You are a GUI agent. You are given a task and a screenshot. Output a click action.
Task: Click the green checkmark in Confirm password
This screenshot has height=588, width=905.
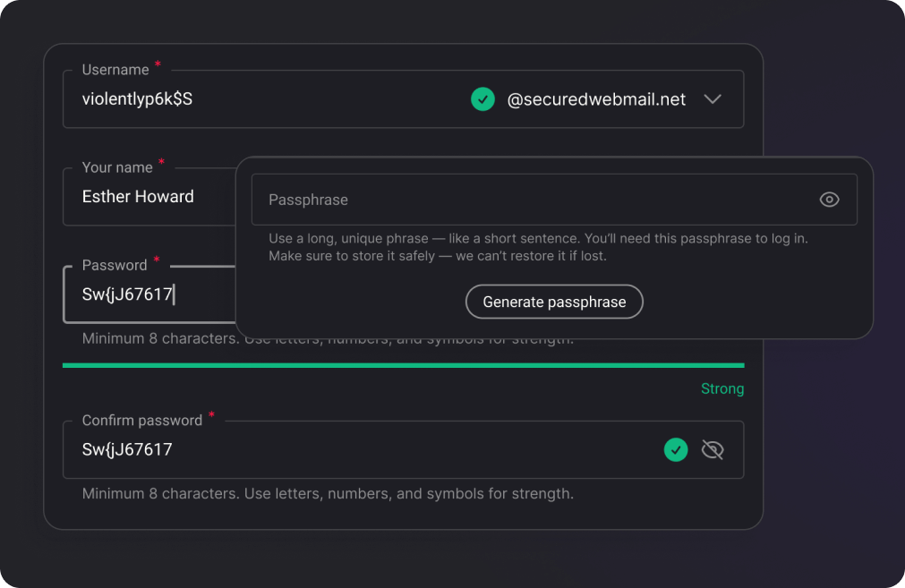point(676,449)
